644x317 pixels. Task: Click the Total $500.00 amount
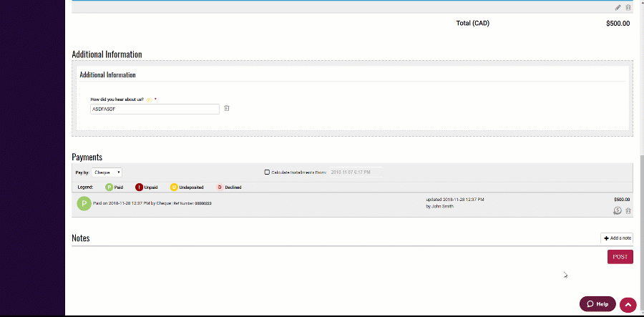[x=618, y=24]
